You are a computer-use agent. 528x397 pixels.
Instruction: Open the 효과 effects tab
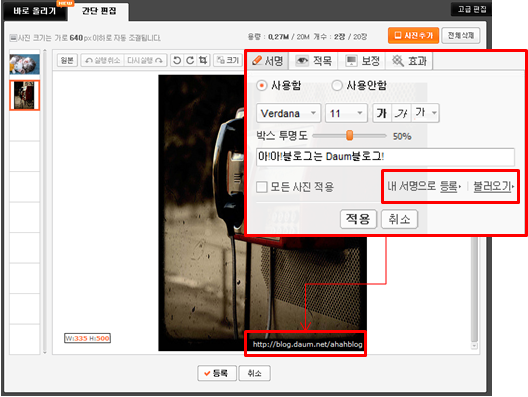(x=409, y=61)
